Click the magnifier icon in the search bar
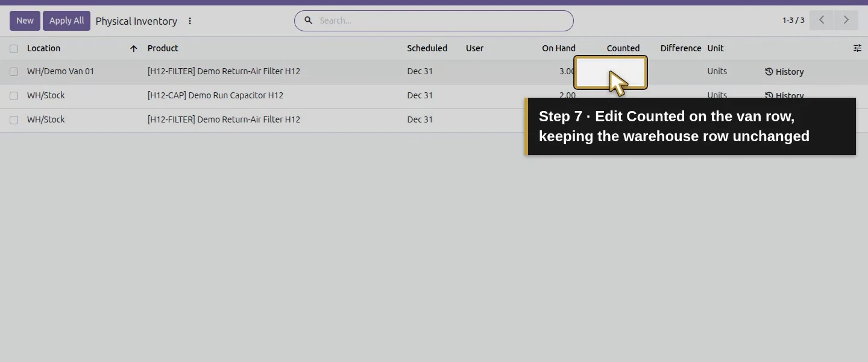 [308, 21]
